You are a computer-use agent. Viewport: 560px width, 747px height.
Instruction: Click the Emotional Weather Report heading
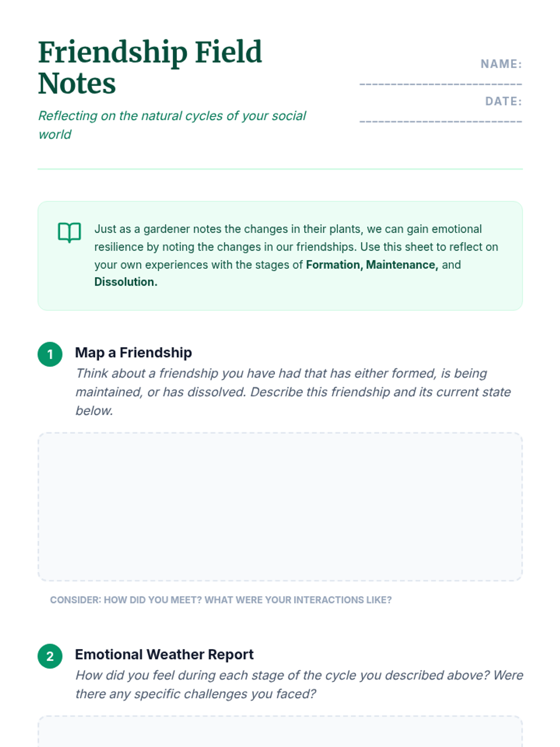(164, 654)
